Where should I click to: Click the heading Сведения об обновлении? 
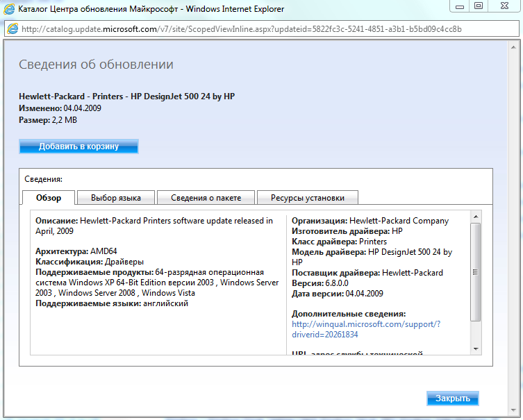point(96,65)
